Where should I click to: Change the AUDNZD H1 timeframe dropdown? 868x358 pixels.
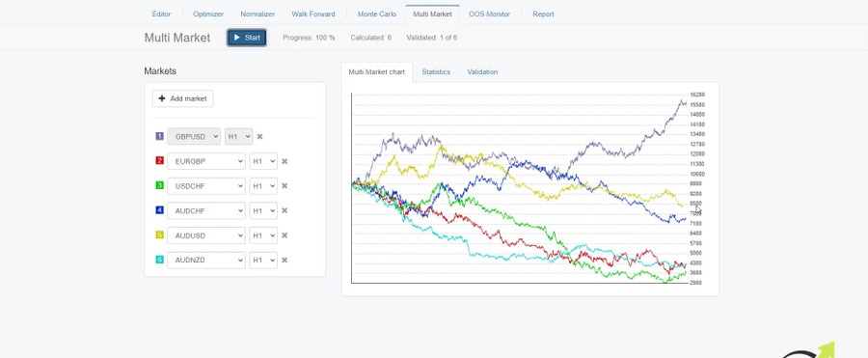click(x=263, y=260)
